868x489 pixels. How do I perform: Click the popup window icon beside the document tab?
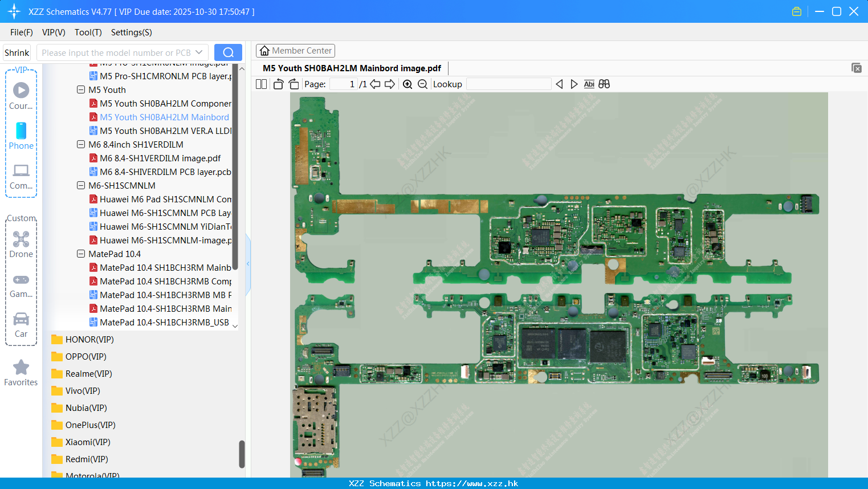coord(857,68)
